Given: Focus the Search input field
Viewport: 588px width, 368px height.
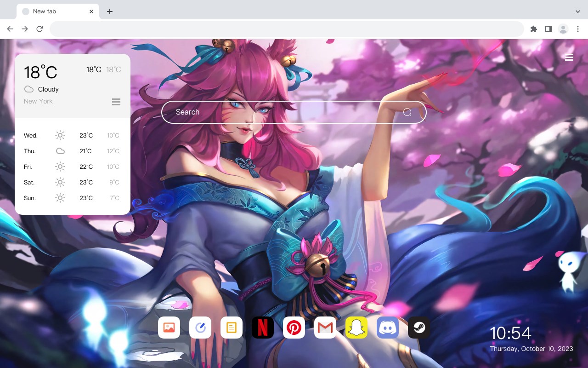Looking at the screenshot, I should tap(294, 112).
